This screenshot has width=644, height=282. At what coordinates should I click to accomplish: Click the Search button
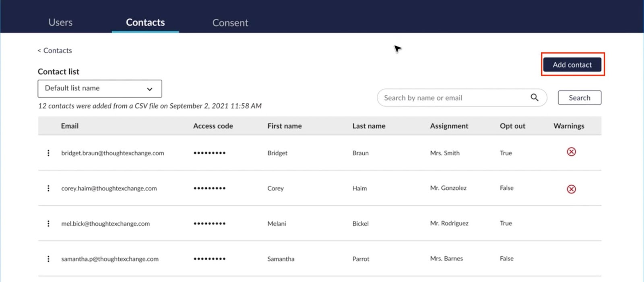tap(579, 98)
